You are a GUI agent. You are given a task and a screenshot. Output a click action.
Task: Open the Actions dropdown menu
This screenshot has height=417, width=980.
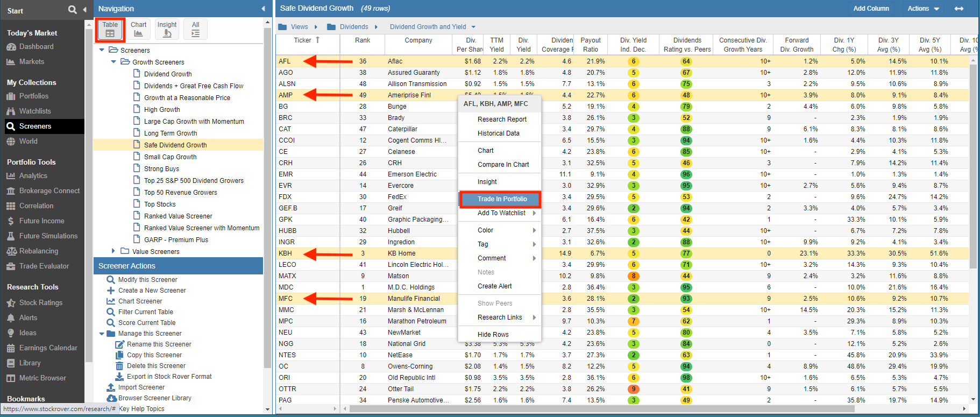coord(923,9)
